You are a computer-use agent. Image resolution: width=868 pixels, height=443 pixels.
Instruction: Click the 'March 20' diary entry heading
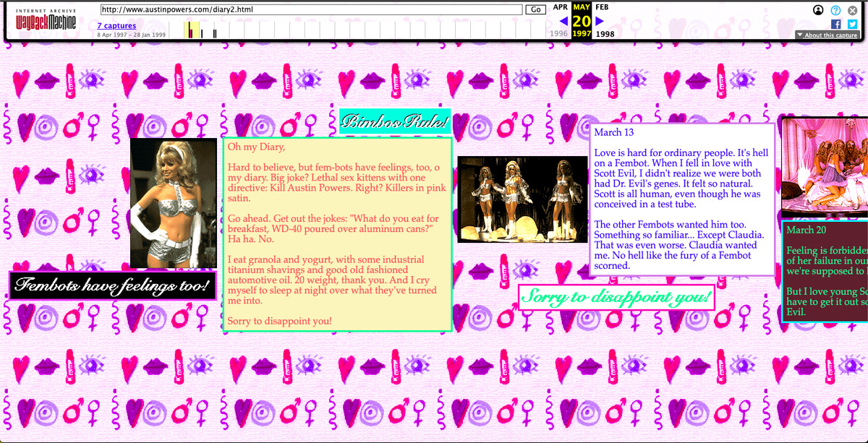(806, 230)
